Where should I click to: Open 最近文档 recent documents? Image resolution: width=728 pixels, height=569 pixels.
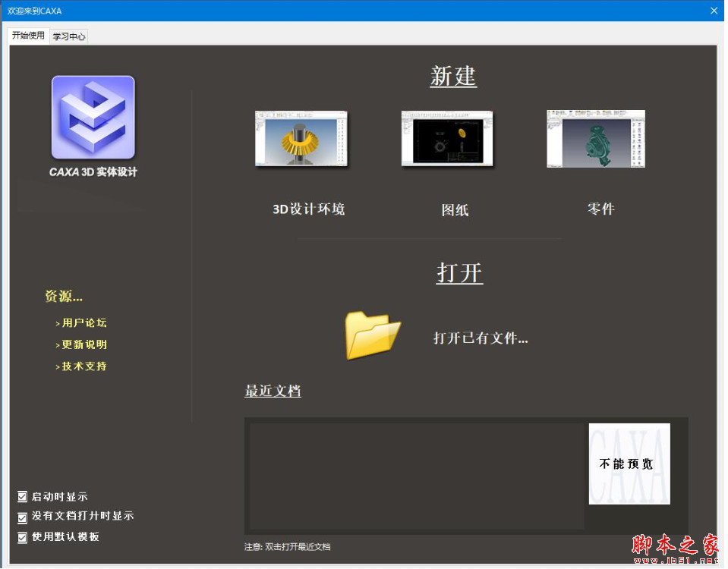click(x=273, y=391)
